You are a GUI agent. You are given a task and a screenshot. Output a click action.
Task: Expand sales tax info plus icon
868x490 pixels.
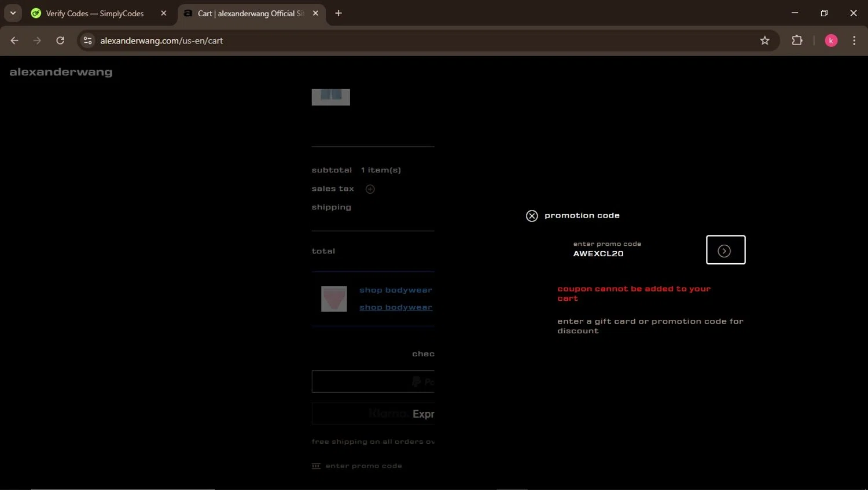tap(370, 189)
